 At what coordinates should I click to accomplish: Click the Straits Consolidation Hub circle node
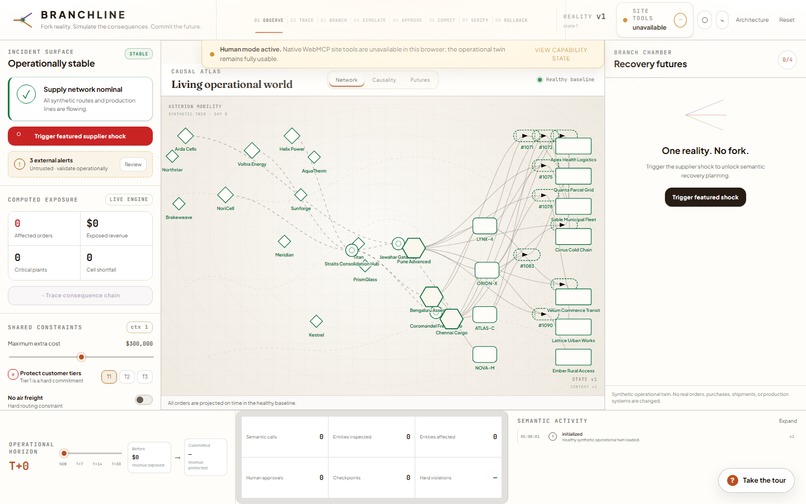coord(352,250)
